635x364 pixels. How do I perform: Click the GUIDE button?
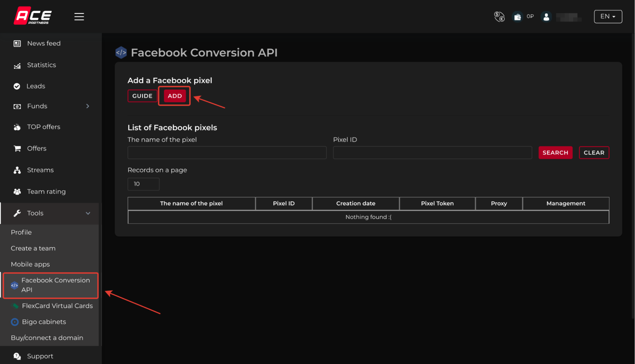click(x=142, y=96)
